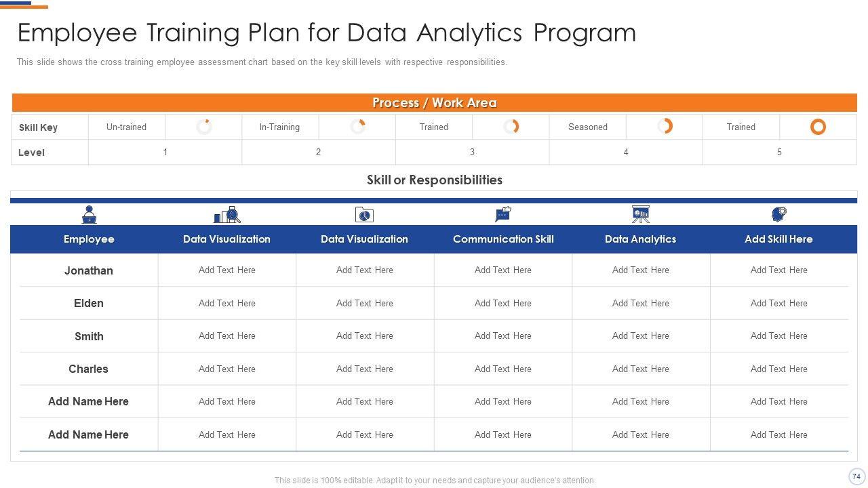Select the Data Analytics column header
Viewport: 868px width, 488px height.
pyautogui.click(x=640, y=239)
